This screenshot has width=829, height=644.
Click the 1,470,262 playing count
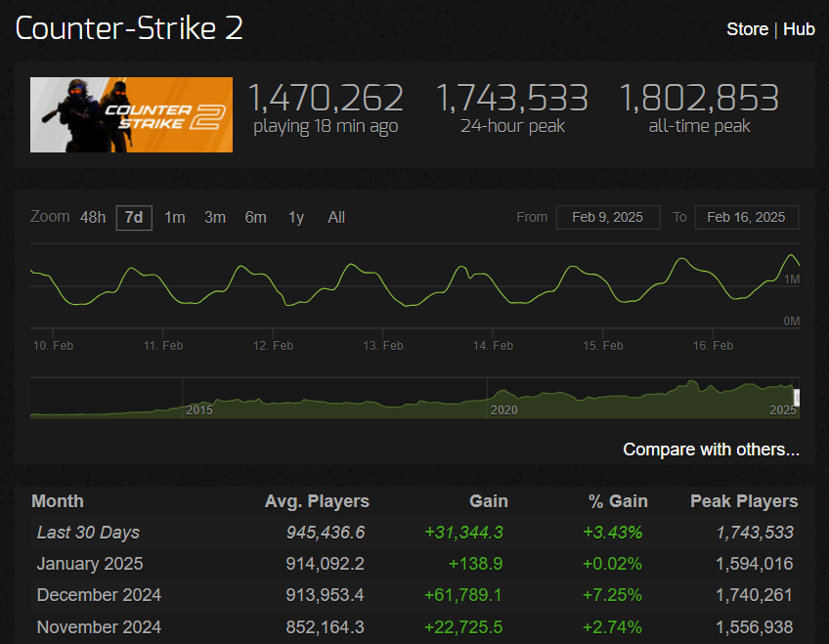[x=326, y=99]
